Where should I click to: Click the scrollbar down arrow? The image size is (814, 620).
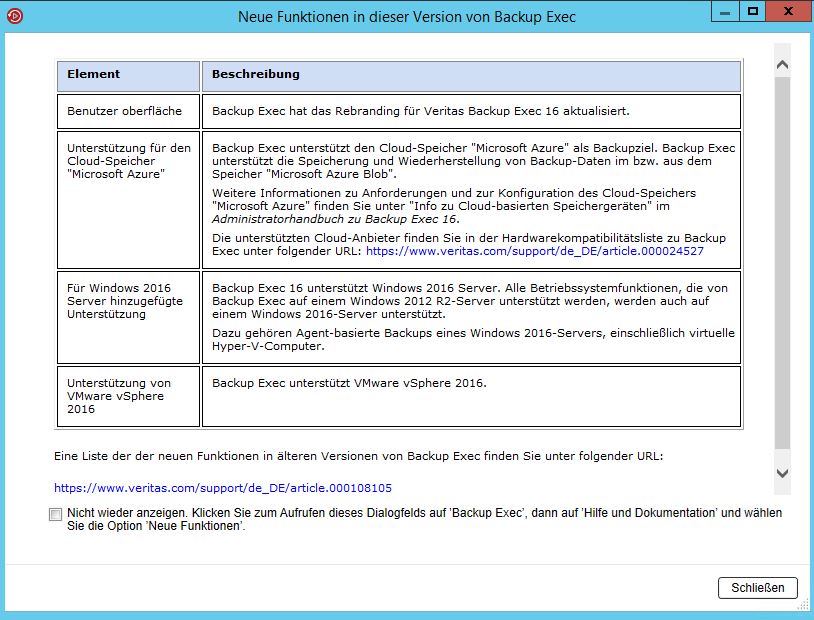782,473
